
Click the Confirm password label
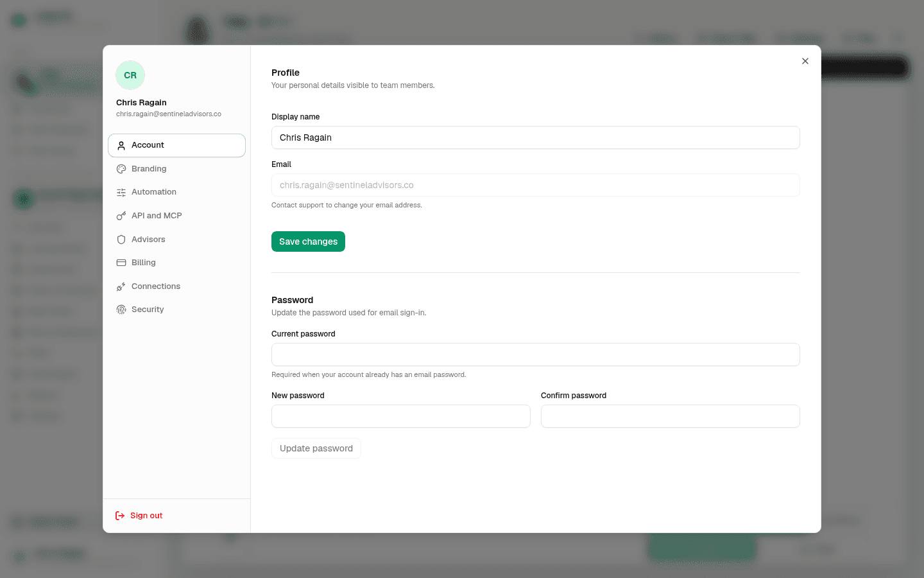point(574,396)
